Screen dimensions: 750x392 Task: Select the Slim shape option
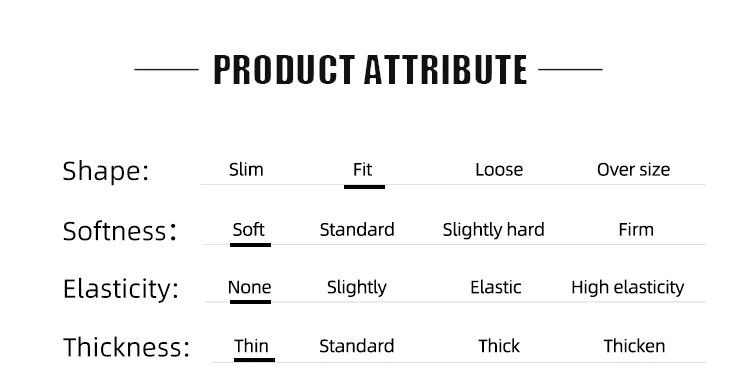[246, 170]
